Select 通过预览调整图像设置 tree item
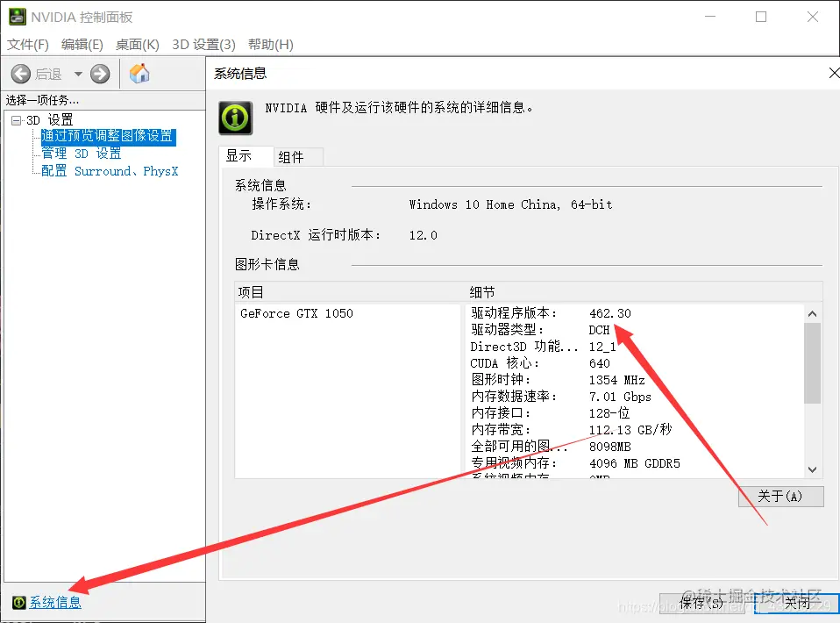Viewport: 840px width, 623px height. point(107,136)
